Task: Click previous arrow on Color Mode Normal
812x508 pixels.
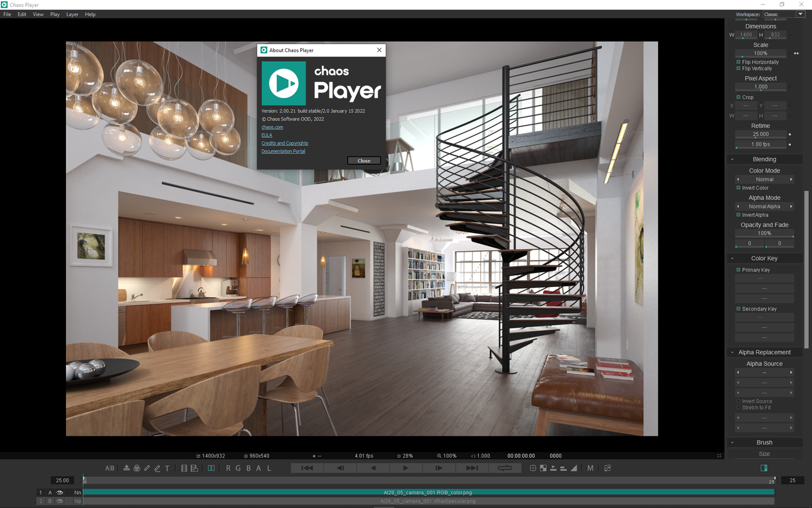Action: pos(738,180)
